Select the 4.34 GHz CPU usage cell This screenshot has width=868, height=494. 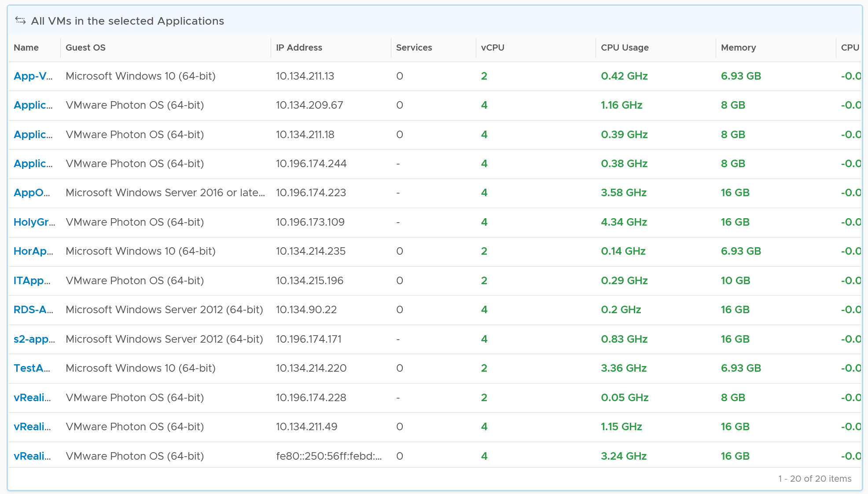click(624, 222)
